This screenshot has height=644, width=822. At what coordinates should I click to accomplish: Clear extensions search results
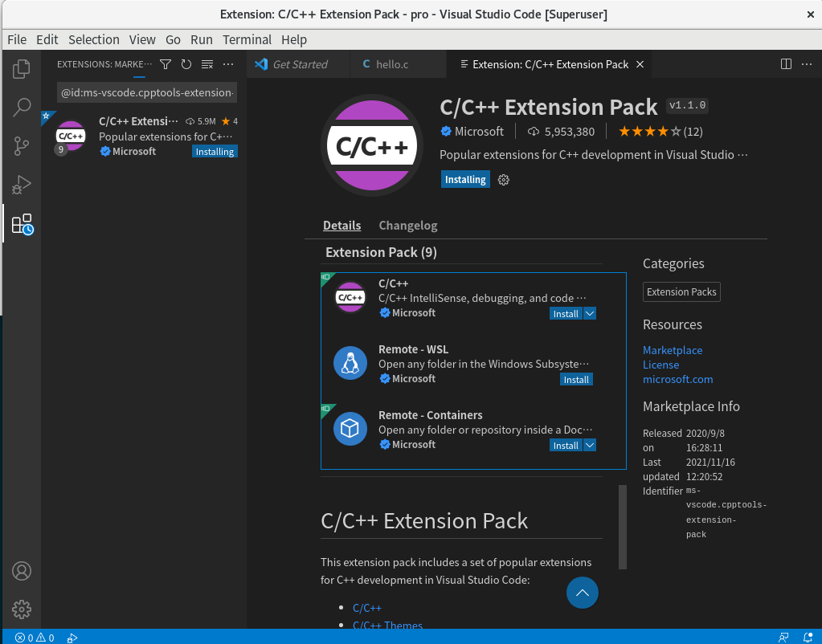coord(207,64)
